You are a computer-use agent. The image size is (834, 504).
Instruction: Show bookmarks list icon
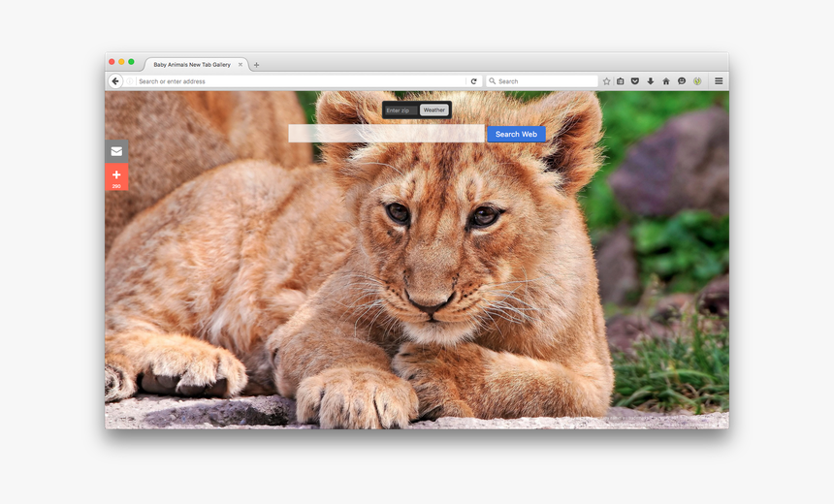(621, 81)
